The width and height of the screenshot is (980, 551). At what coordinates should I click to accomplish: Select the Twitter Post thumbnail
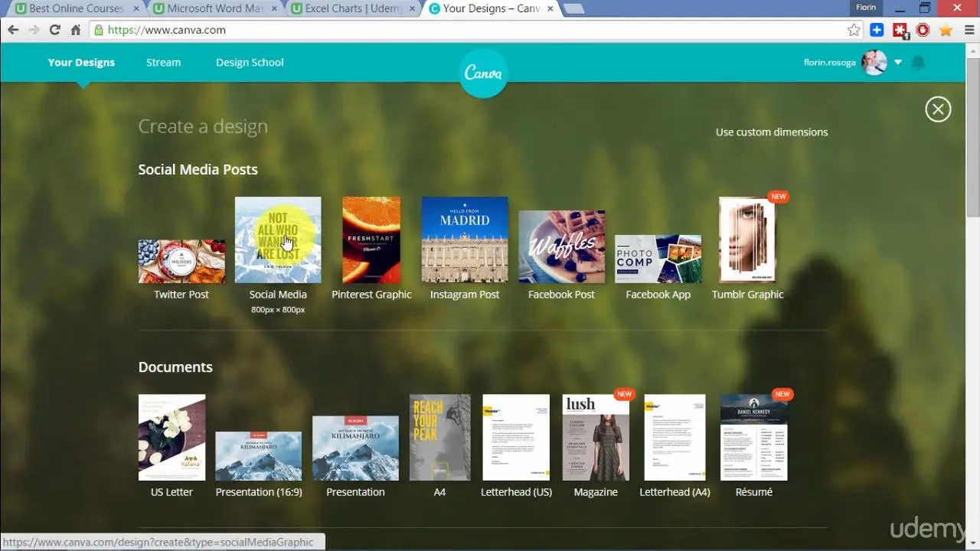click(x=181, y=262)
